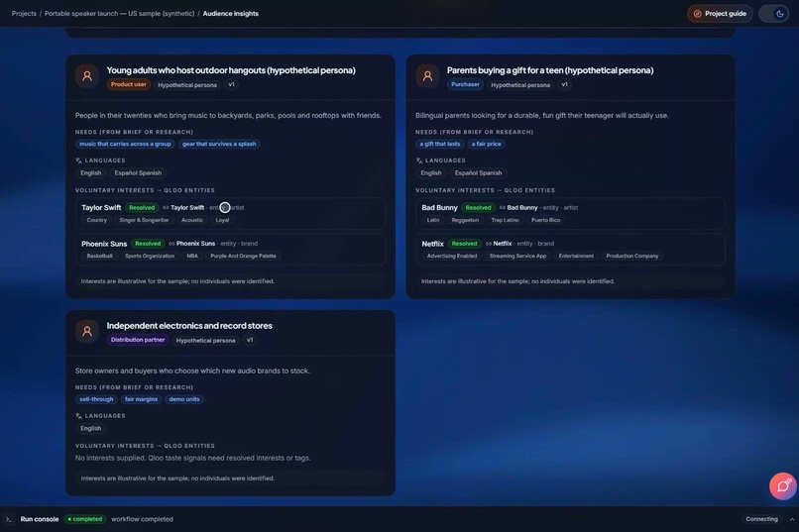Open the Project guide

[720, 14]
